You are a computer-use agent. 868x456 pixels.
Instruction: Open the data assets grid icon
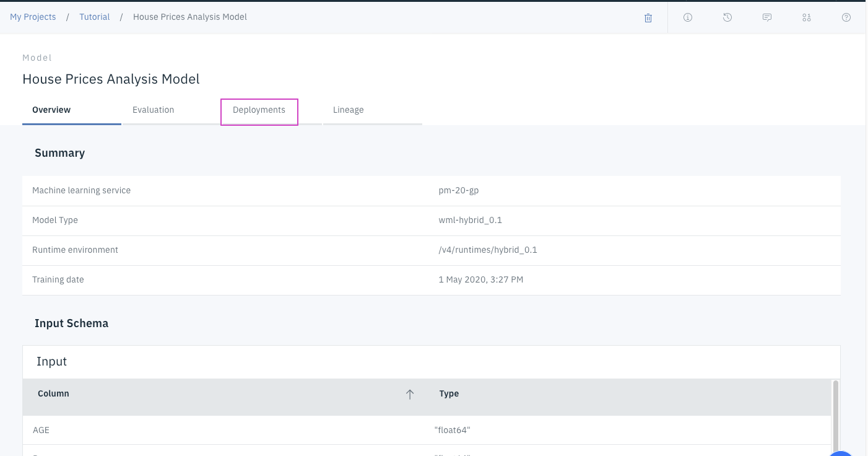807,17
